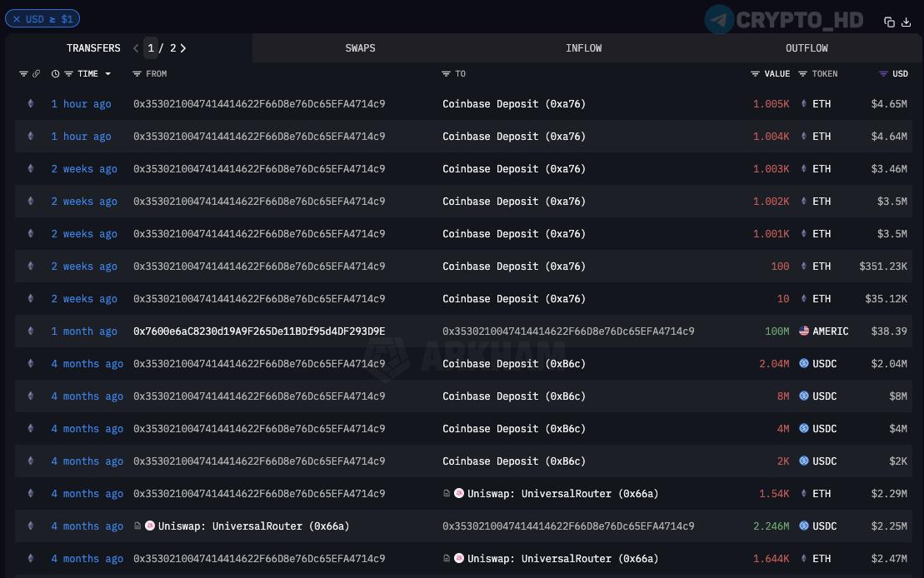Image resolution: width=924 pixels, height=578 pixels.
Task: Click ETH token icon on $4.65M row
Action: coord(804,104)
